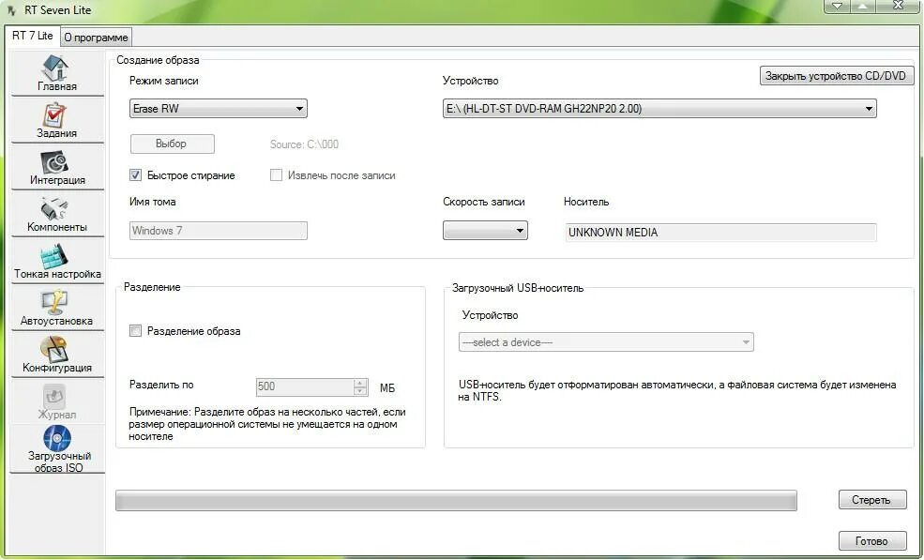Open the Интеграция integration icon
This screenshot has height=560, width=924.
56,162
